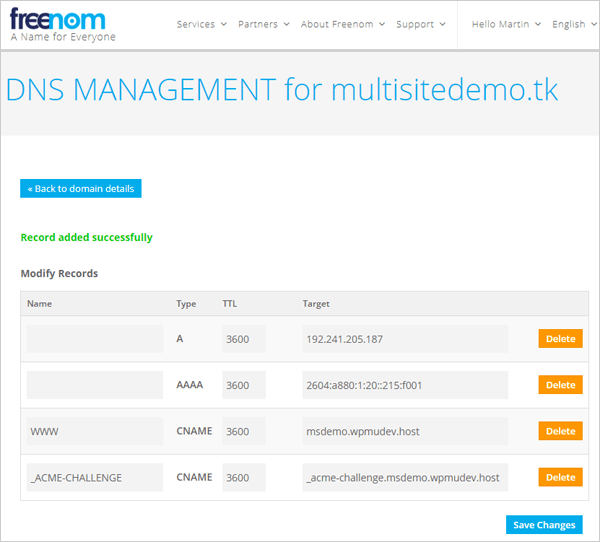Viewport: 600px width, 542px height.
Task: Expand the Support menu
Action: [x=421, y=24]
